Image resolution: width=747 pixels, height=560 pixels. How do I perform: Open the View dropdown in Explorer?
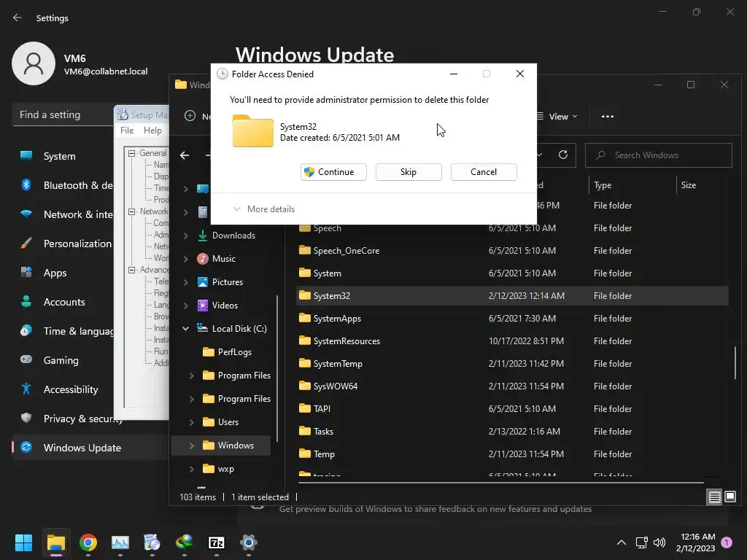(x=557, y=117)
